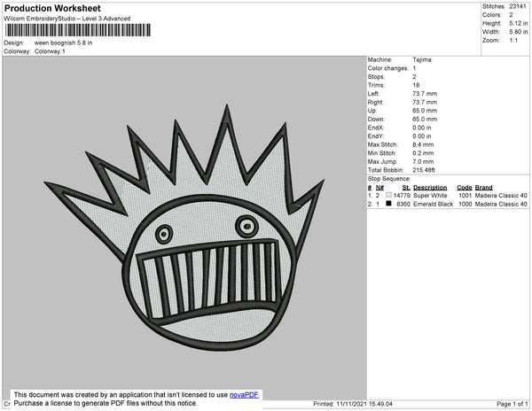Screen dimensions: 532x411
Task: Click the embroidery design preview image
Action: [184, 228]
